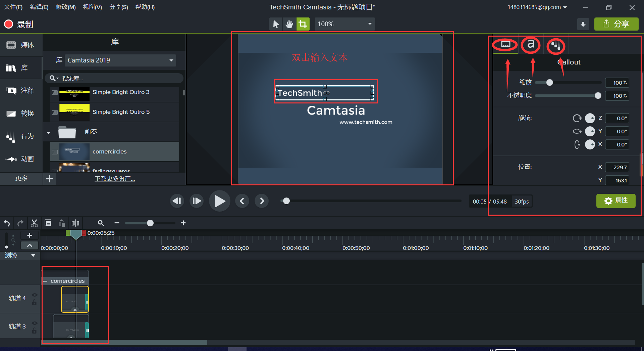
Task: Click the 缩放 scale slider handle
Action: click(x=549, y=82)
